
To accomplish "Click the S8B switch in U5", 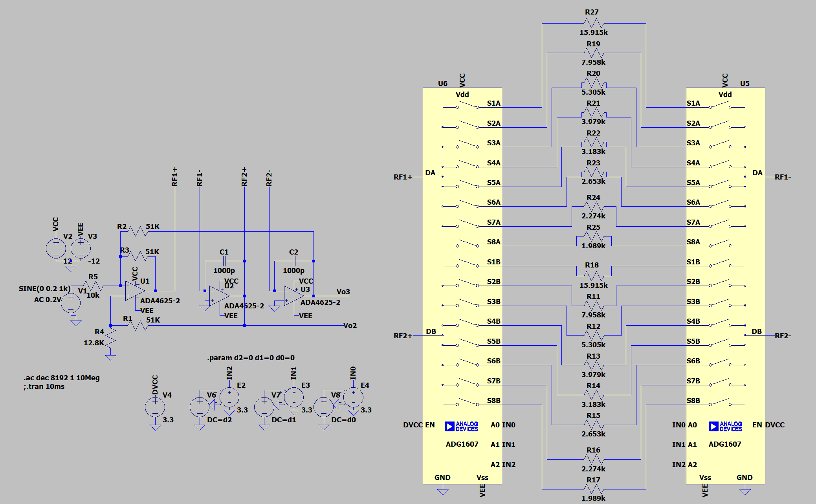I will click(x=720, y=402).
